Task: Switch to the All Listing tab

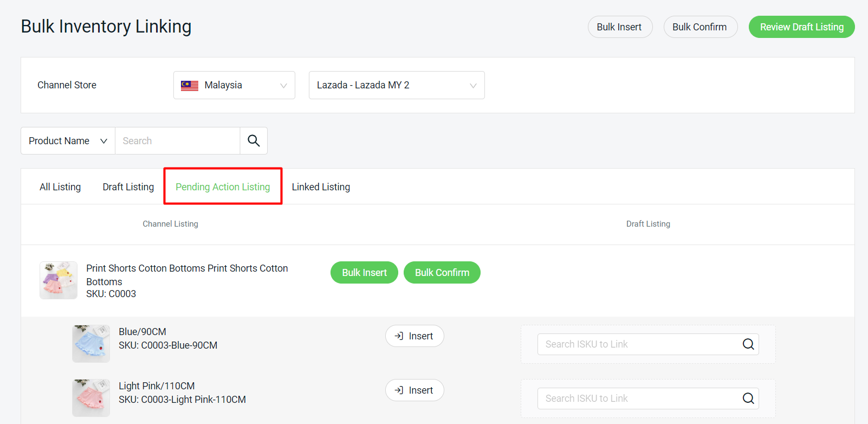Action: pyautogui.click(x=60, y=187)
